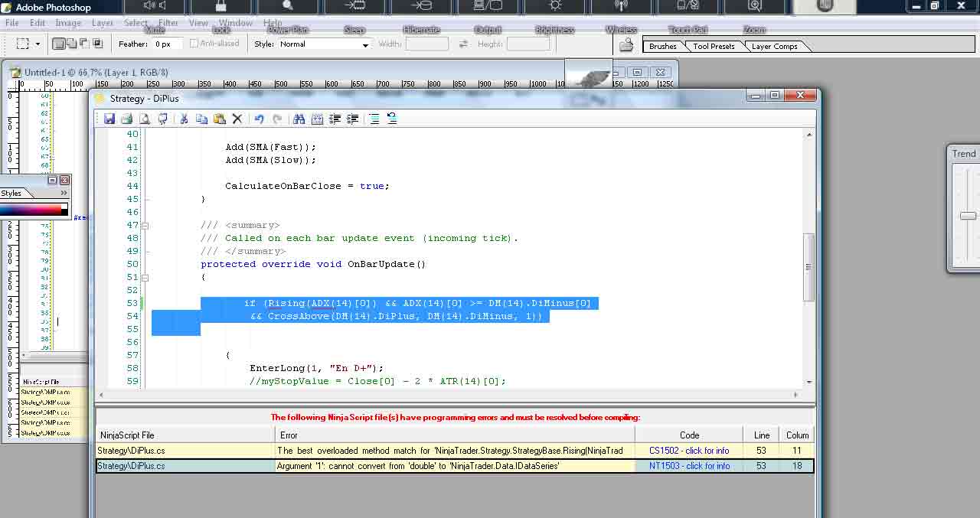Viewport: 980px width, 518px height.
Task: Click the uncomment selection icon
Action: pyautogui.click(x=392, y=119)
